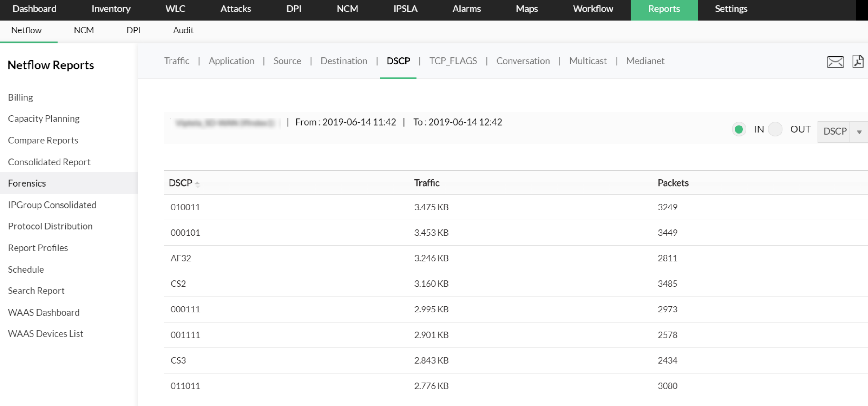Select the OUT radio button
The height and width of the screenshot is (406, 868).
(x=775, y=129)
